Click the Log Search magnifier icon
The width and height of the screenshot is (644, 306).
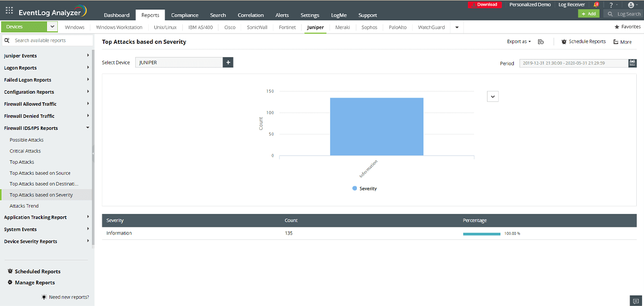coord(610,14)
